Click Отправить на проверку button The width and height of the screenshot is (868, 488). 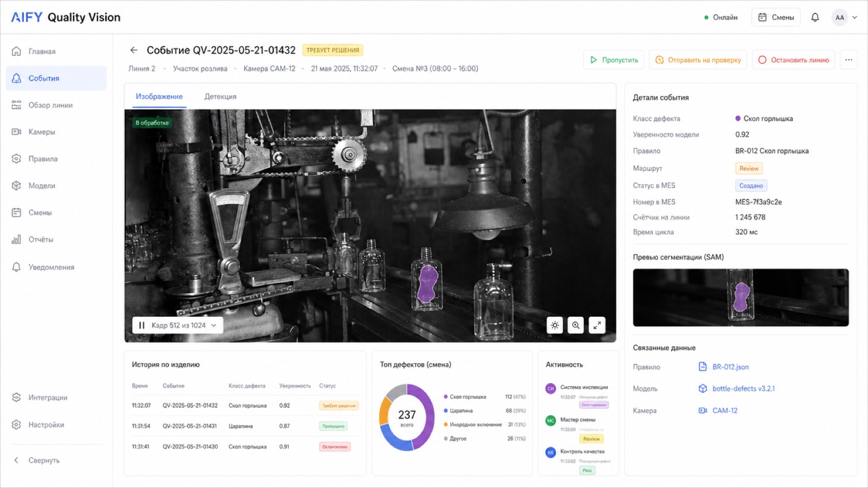click(698, 60)
